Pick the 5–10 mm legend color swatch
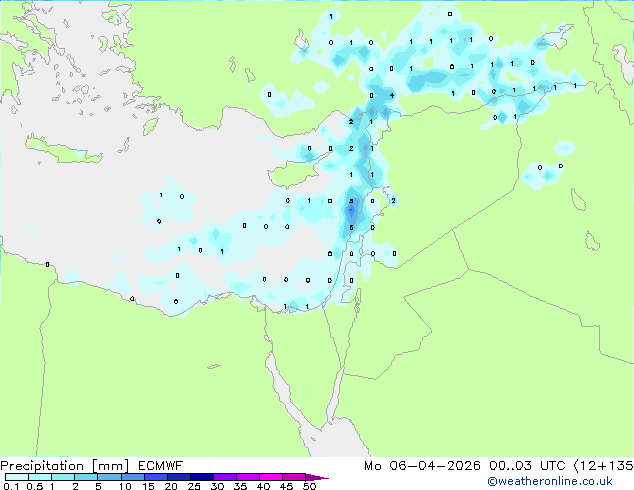Image resolution: width=634 pixels, height=490 pixels. (x=109, y=477)
